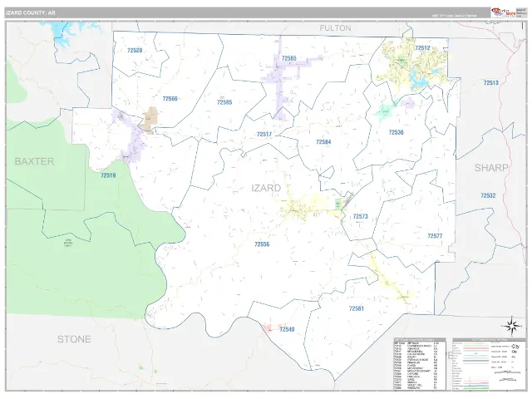Click ZIP code label 72585
The width and height of the screenshot is (532, 399).
pos(224,102)
